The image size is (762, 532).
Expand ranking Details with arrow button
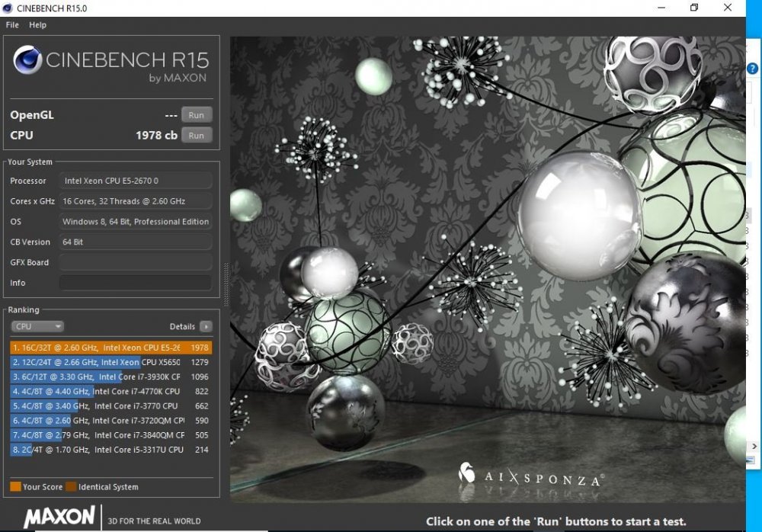[206, 326]
